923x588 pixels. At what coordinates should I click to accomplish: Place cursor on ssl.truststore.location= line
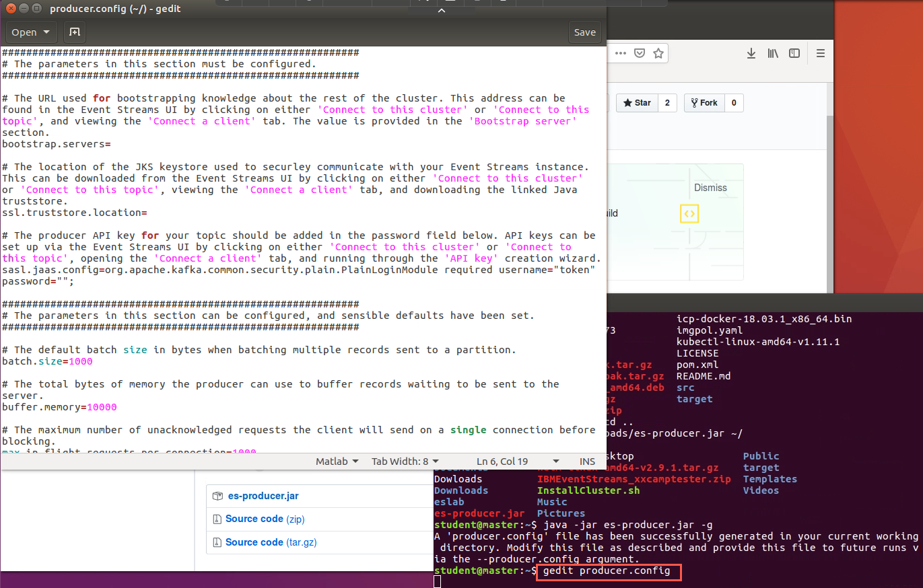click(75, 213)
